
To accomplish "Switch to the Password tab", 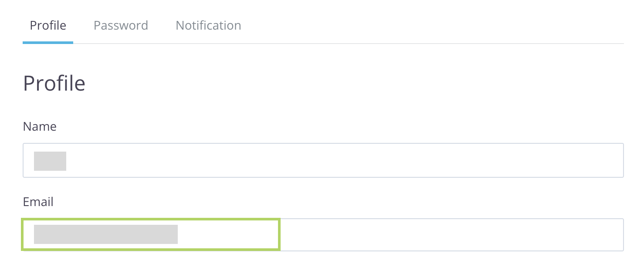I will (121, 25).
